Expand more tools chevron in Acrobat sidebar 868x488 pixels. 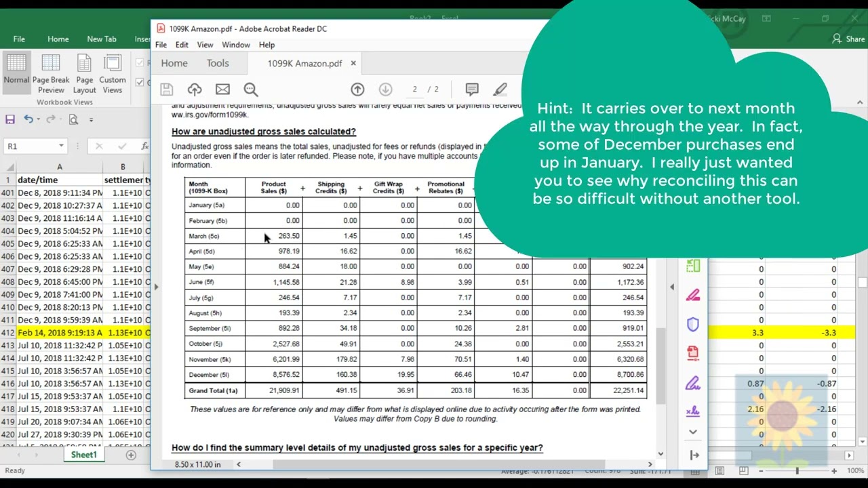(693, 432)
